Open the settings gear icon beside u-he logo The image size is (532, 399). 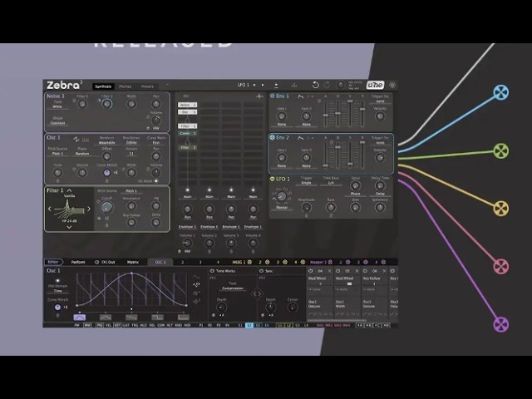(x=392, y=85)
